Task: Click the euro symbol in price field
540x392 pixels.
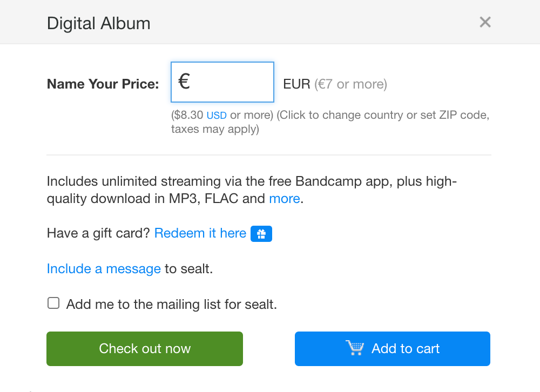Action: 184,82
